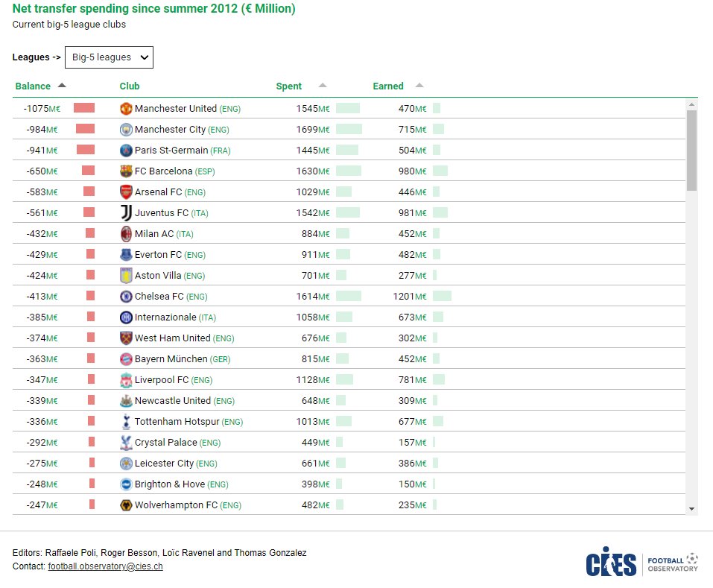713x588 pixels.
Task: Select the Paris St-Germain (FRA) club name
Action: 183,151
